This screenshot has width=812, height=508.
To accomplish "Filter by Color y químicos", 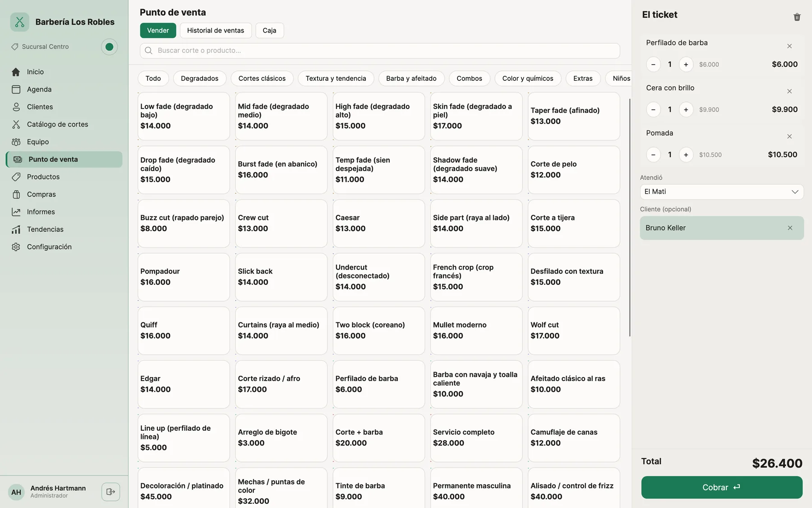I will [528, 79].
